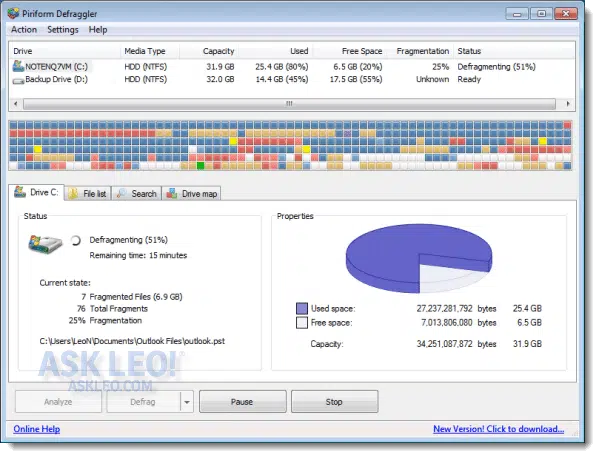Click the spinning progress indicator beside Defragmenting

coord(76,240)
